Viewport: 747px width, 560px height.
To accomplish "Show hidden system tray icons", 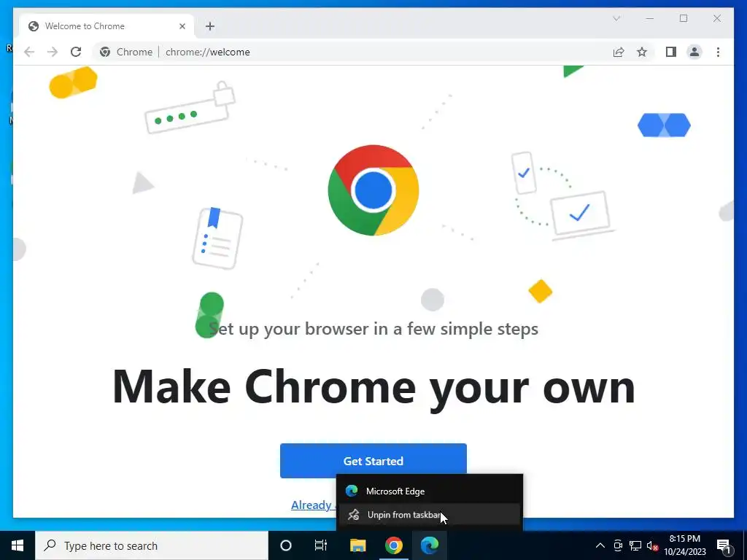I will click(600, 545).
